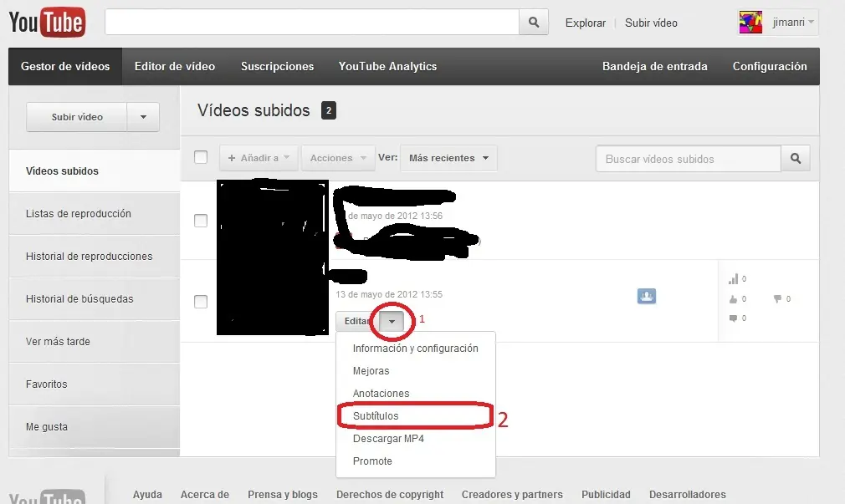Screen dimensions: 845x504
Task: Click Desarrolladores footer link
Action: [x=687, y=494]
